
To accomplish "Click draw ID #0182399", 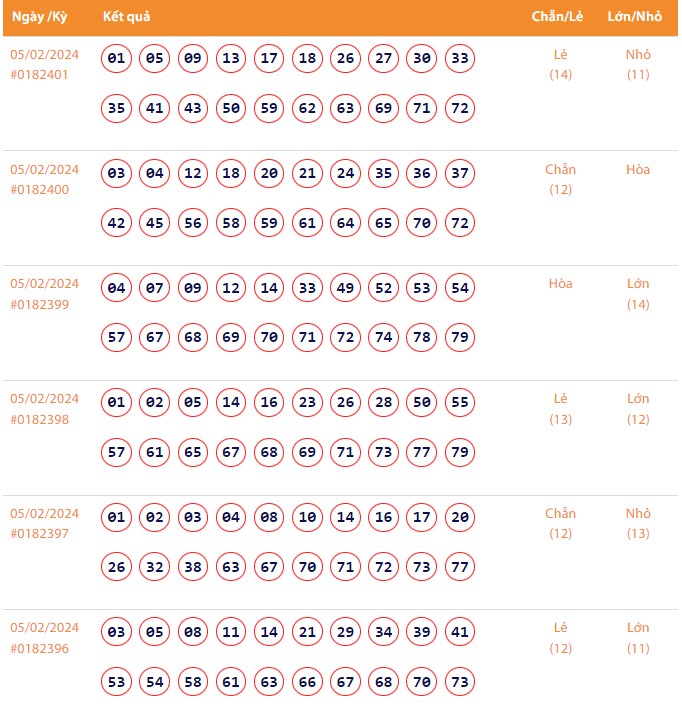I will tap(39, 304).
